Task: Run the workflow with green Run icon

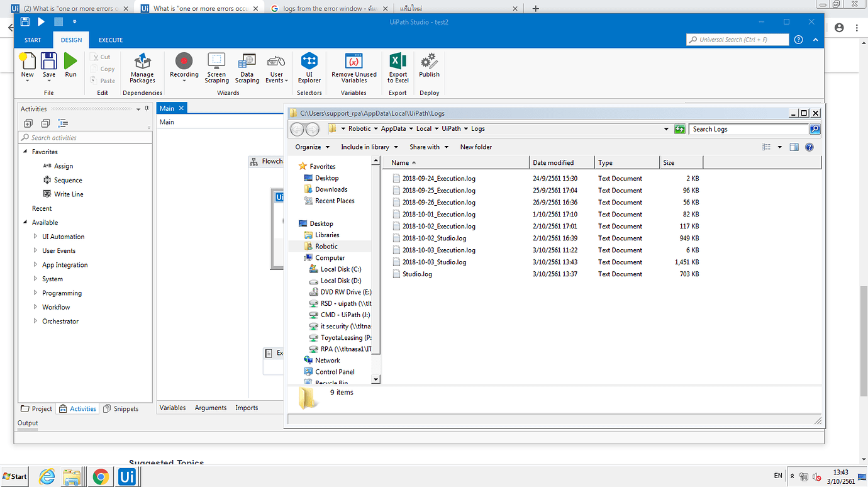Action: pos(70,65)
